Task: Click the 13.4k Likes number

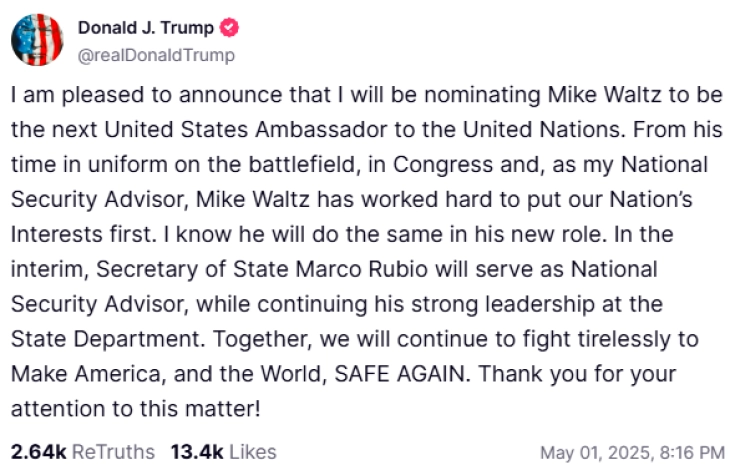Action: [196, 451]
